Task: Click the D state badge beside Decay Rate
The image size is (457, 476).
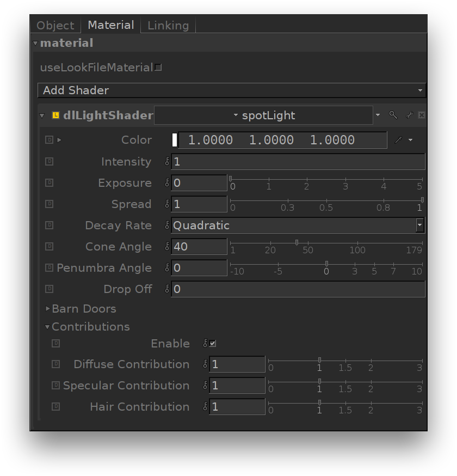Action: pos(50,225)
